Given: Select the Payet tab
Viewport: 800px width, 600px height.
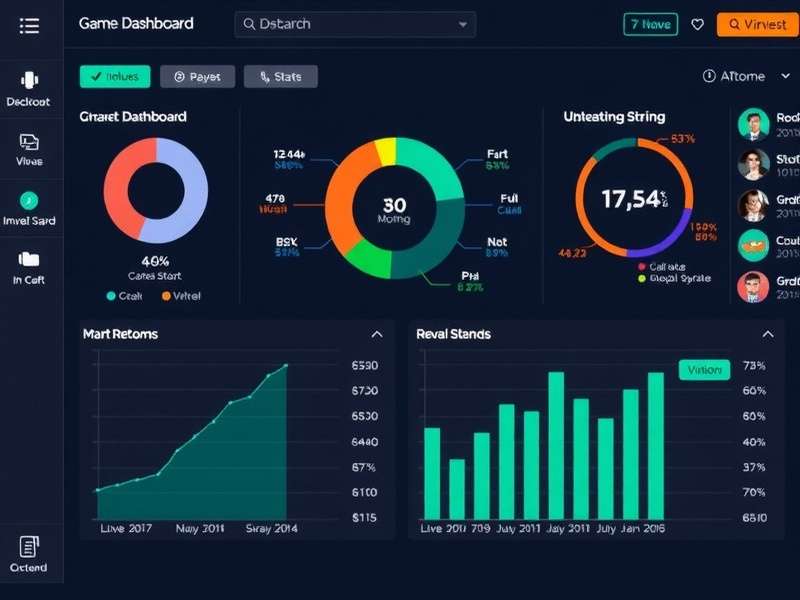Looking at the screenshot, I should 197,76.
